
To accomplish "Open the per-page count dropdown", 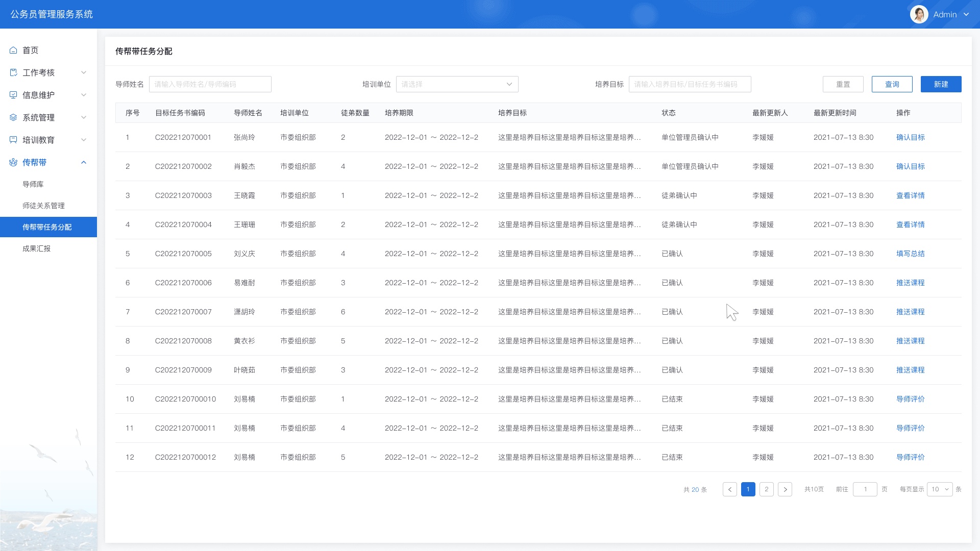I will (x=939, y=489).
